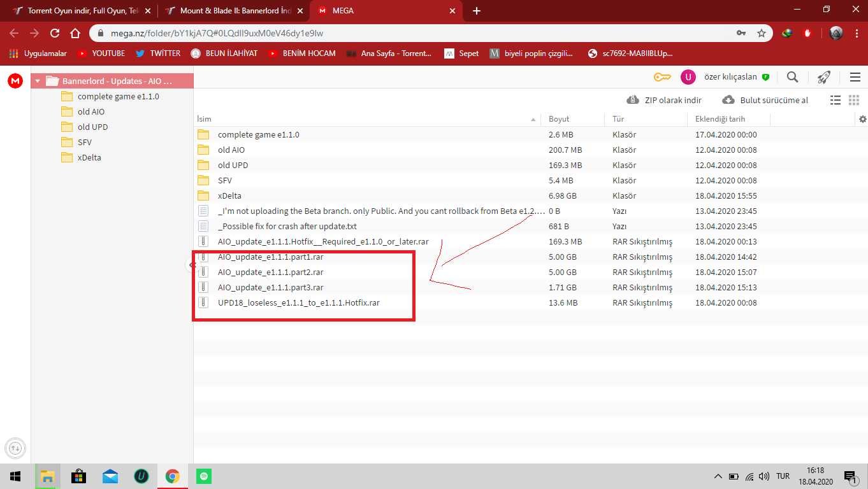Open the MEGA search magnifier icon
The width and height of the screenshot is (868, 489).
[792, 77]
